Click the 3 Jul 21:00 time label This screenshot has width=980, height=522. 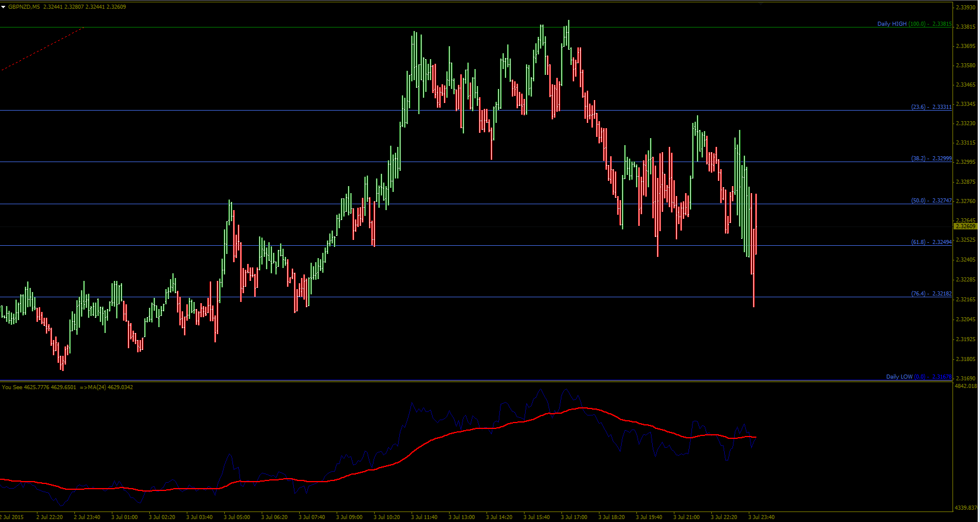tap(686, 517)
